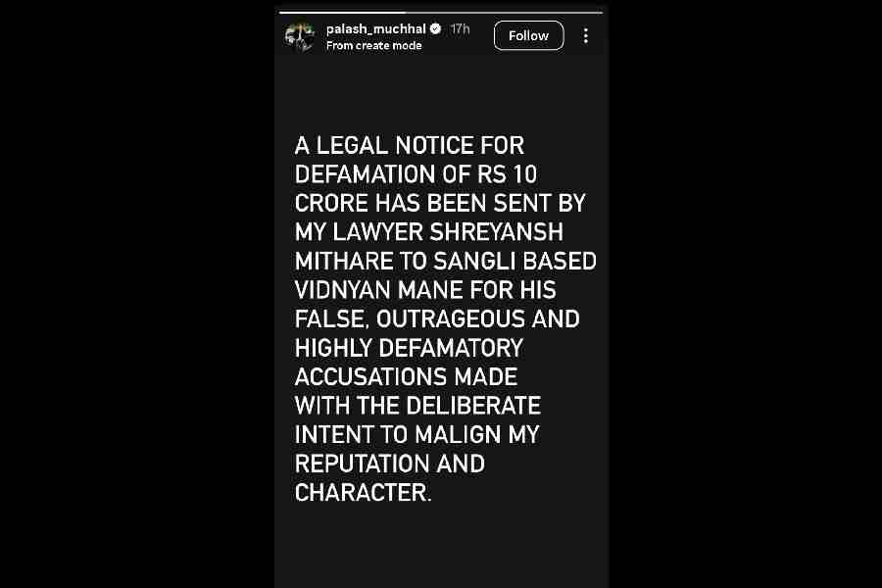Open the three-dot more options menu
Screen dimensions: 882x588
(x=586, y=36)
